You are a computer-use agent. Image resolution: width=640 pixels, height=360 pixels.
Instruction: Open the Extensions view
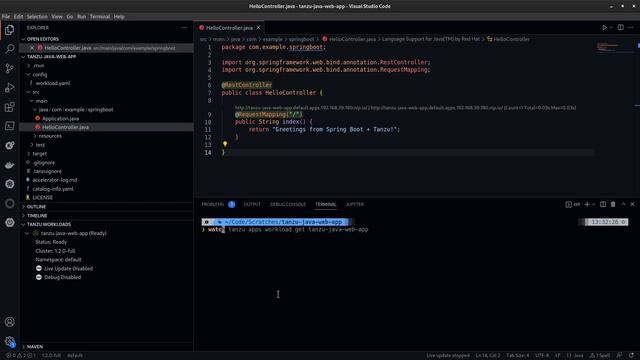click(9, 107)
